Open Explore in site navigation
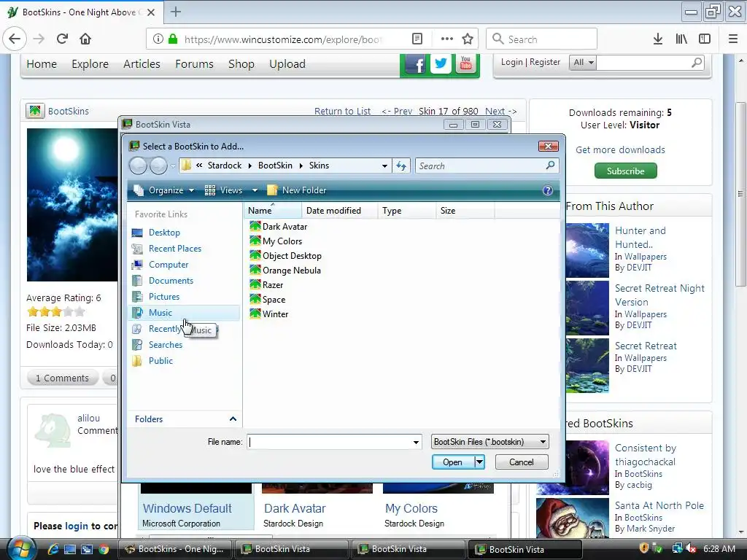 [90, 64]
